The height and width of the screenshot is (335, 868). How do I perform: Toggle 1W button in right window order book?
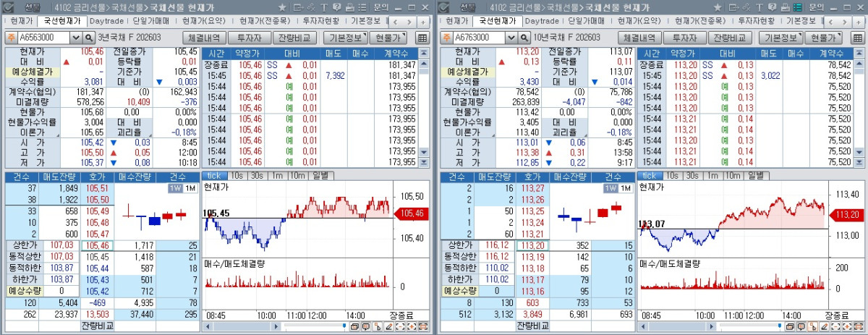pos(610,188)
